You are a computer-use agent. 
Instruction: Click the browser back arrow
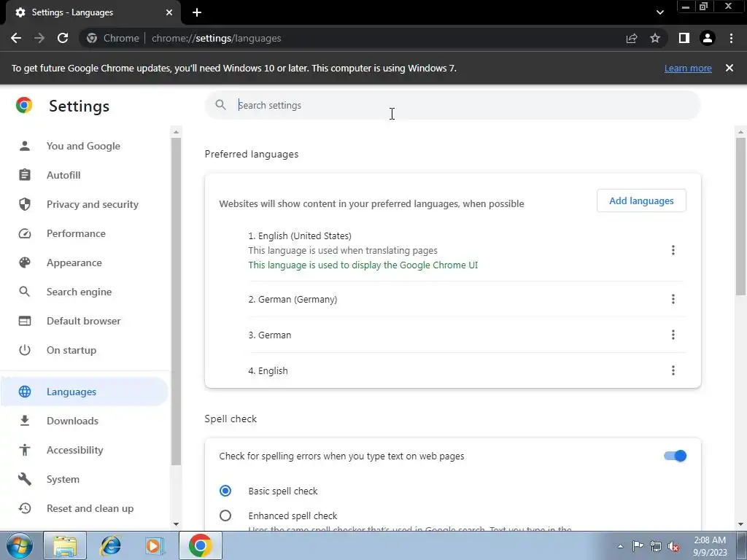point(16,38)
